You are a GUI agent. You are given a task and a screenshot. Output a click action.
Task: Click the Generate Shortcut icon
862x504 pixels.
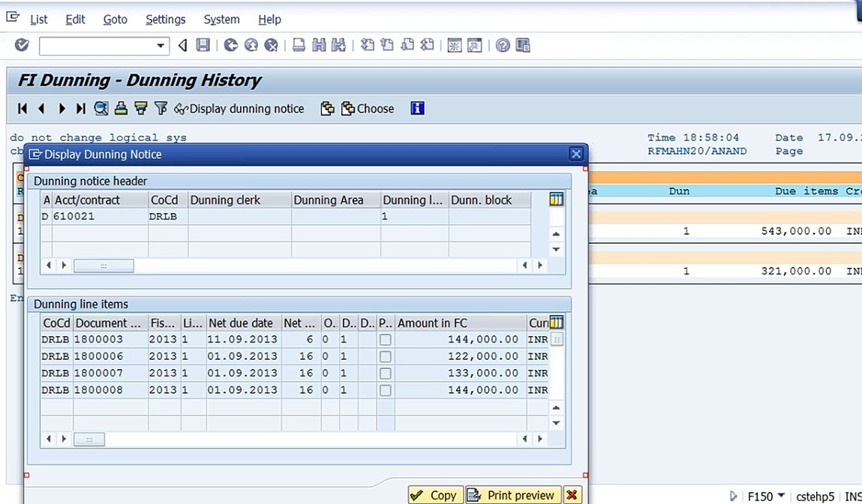474,45
